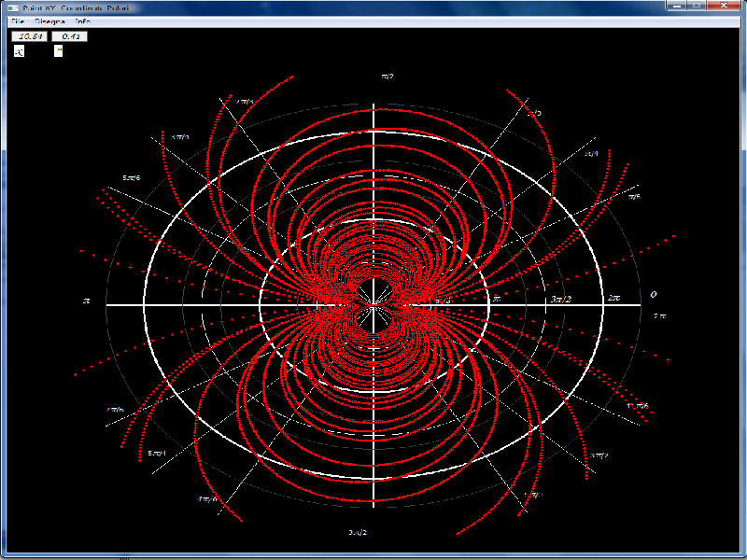
Task: Maximize the Coordinate Polari window
Action: 697,6
